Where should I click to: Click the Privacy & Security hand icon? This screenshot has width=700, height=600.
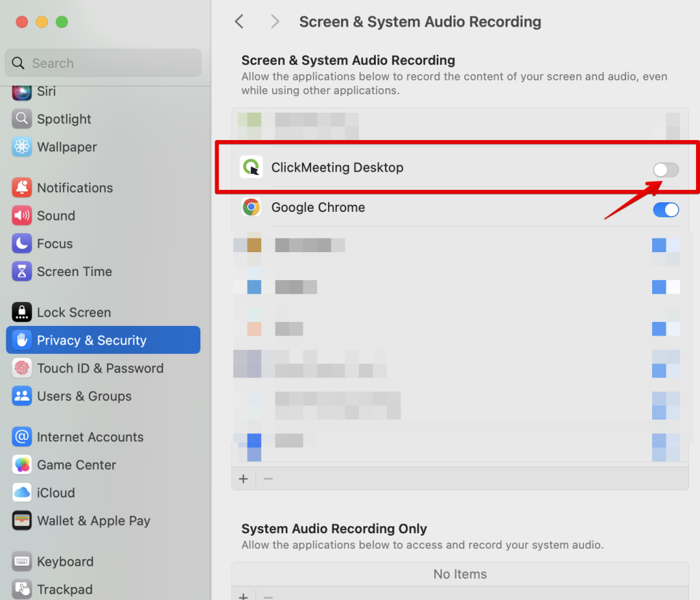click(21, 340)
